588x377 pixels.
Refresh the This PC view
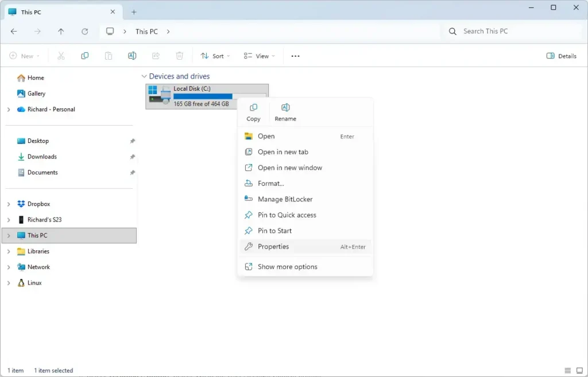tap(85, 32)
